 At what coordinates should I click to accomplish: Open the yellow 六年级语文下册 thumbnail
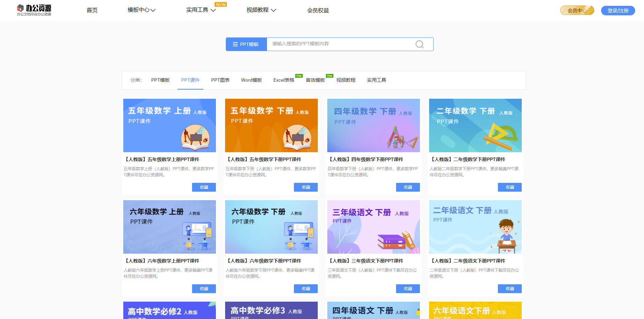pos(475,310)
